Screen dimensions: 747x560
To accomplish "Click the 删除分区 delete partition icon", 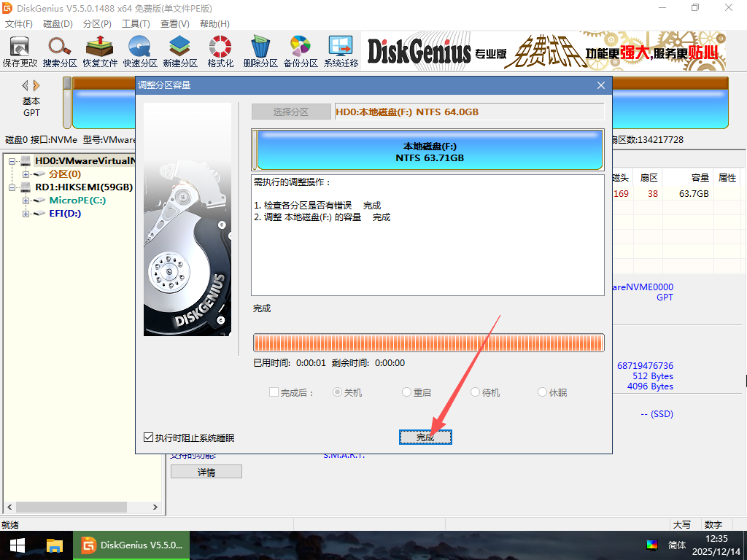I will tap(260, 51).
